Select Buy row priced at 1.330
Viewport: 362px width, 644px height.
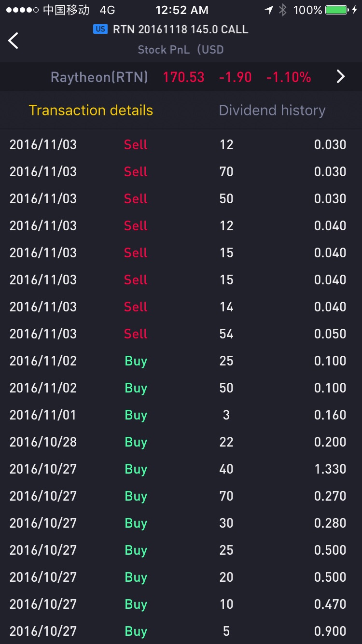coord(181,469)
